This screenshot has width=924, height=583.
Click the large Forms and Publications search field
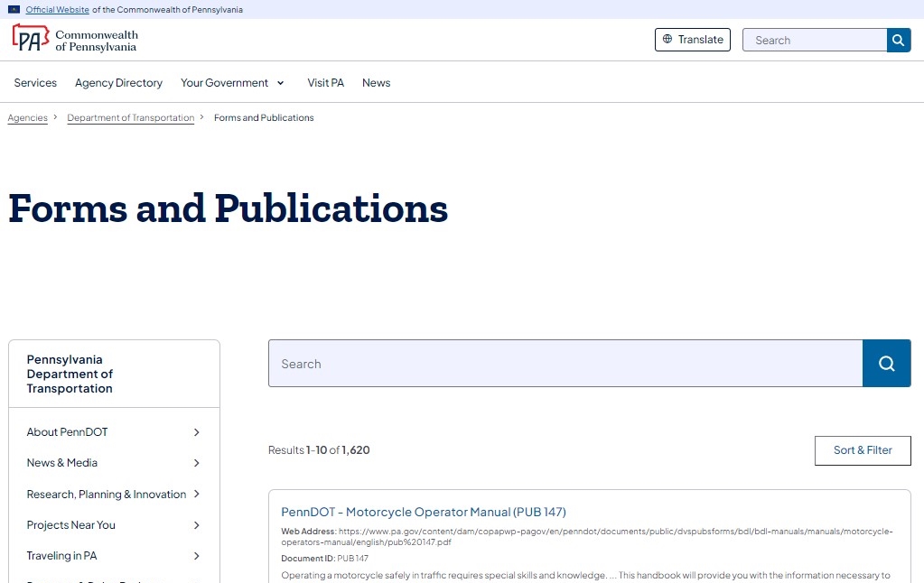tap(565, 364)
